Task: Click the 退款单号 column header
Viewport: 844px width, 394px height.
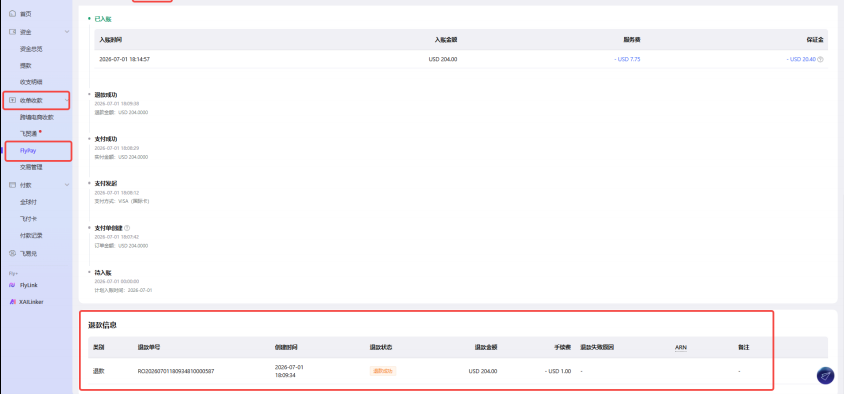Action: coord(149,348)
